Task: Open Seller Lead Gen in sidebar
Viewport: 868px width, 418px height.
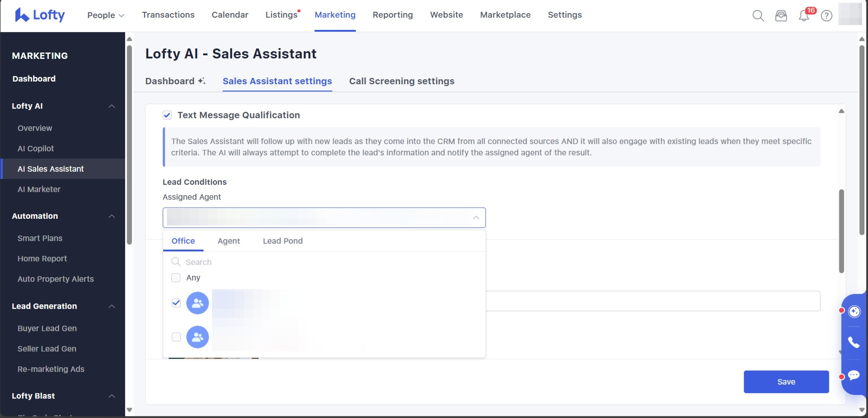Action: [x=47, y=349]
